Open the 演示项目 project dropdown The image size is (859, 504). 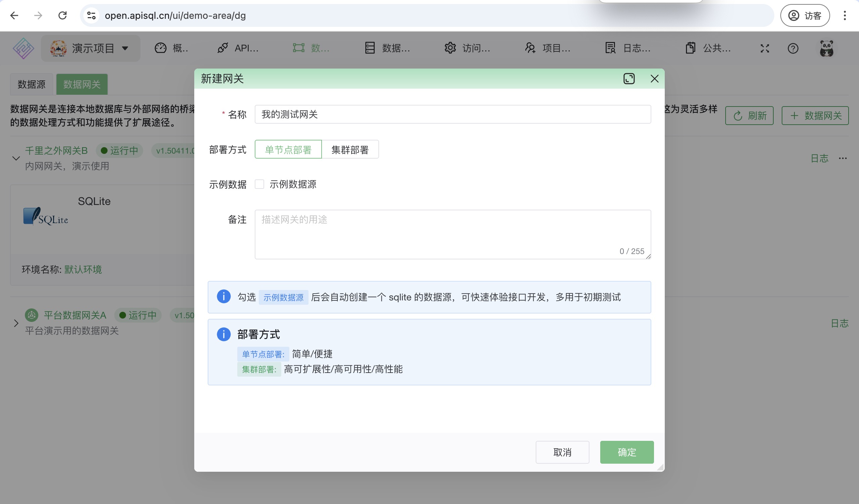[x=90, y=48]
